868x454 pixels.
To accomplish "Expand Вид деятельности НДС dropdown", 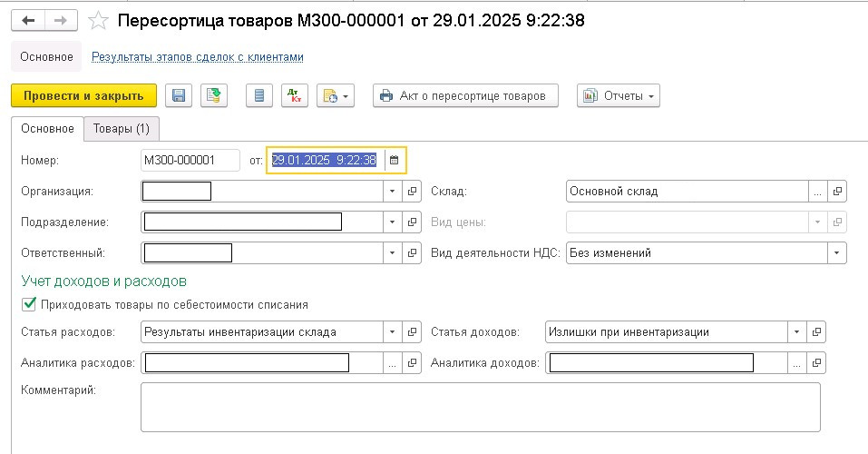I will coord(837,253).
